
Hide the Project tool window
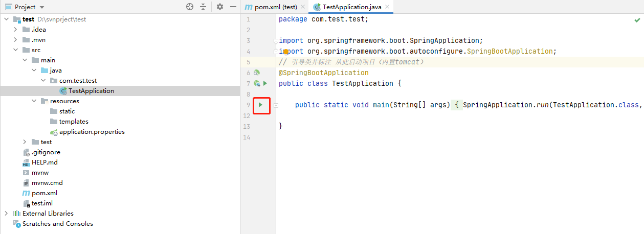coord(233,7)
